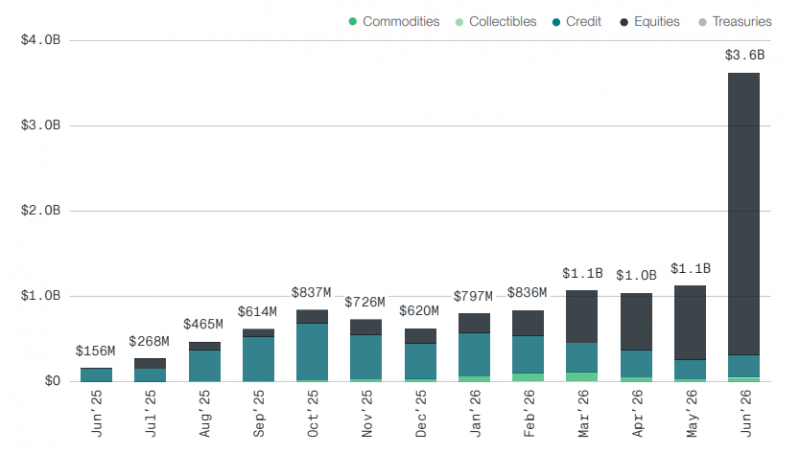
Task: Click the Equities legend label
Action: click(x=657, y=21)
